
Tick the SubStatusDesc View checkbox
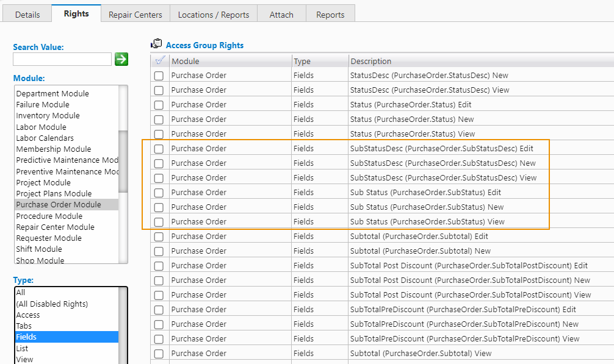159,178
